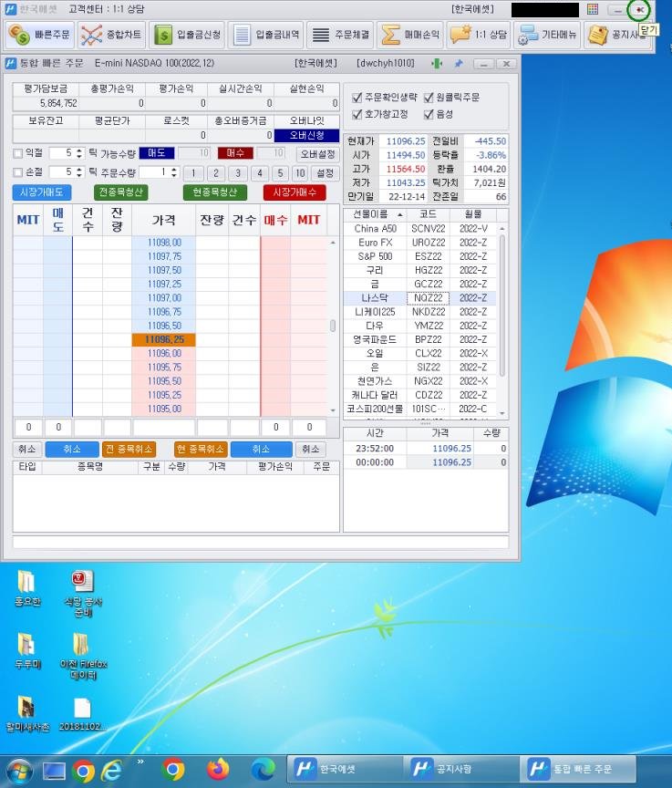The image size is (672, 788).
Task: Open 입출금신청 deposit request button
Action: (x=187, y=35)
